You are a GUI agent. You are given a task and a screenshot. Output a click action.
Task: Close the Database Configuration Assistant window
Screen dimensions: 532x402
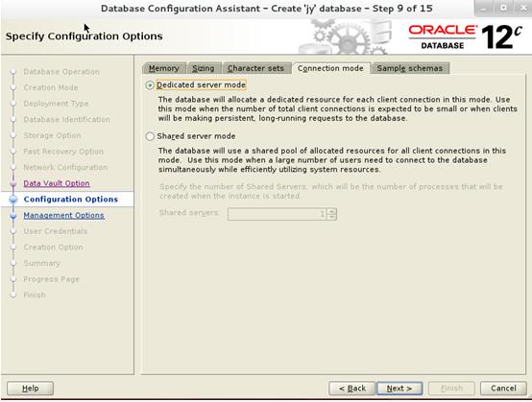(x=522, y=8)
